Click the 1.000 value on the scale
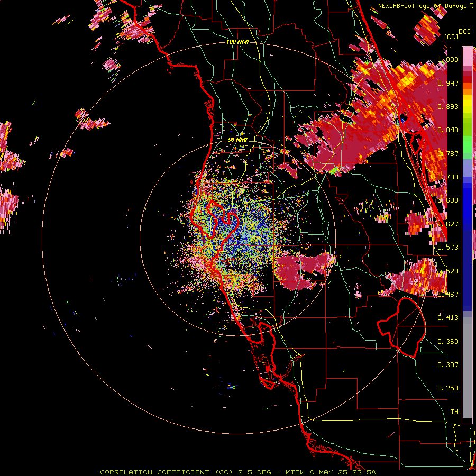This screenshot has width=476, height=476. click(448, 59)
